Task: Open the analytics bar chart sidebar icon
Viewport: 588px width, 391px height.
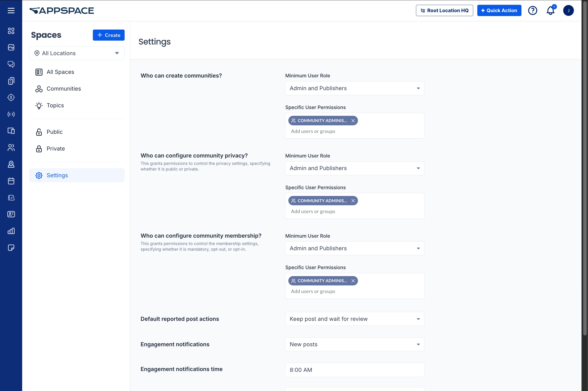Action: click(x=11, y=231)
